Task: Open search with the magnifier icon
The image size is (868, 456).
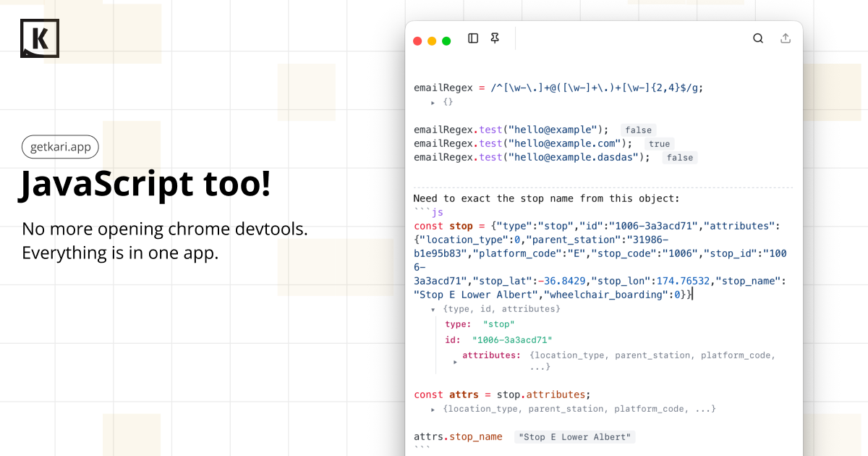Action: pos(758,38)
